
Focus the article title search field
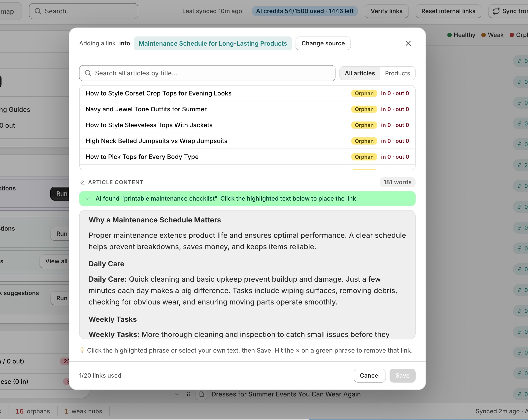tap(207, 73)
